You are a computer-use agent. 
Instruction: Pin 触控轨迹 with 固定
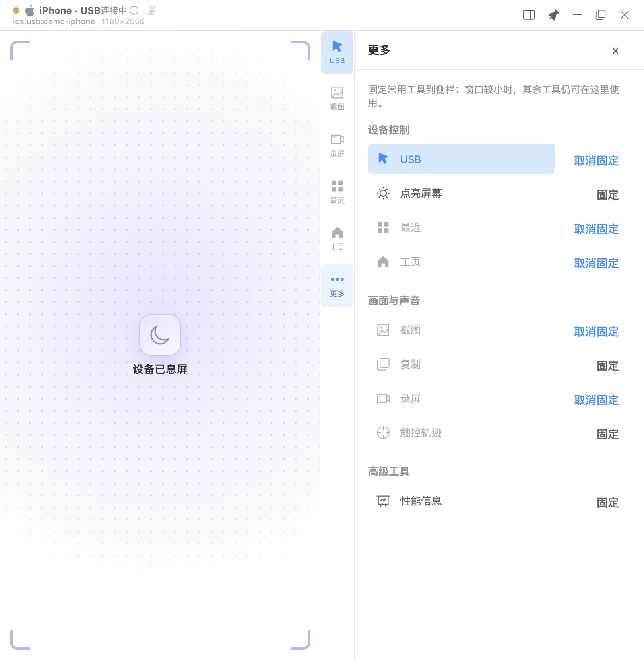pos(608,434)
